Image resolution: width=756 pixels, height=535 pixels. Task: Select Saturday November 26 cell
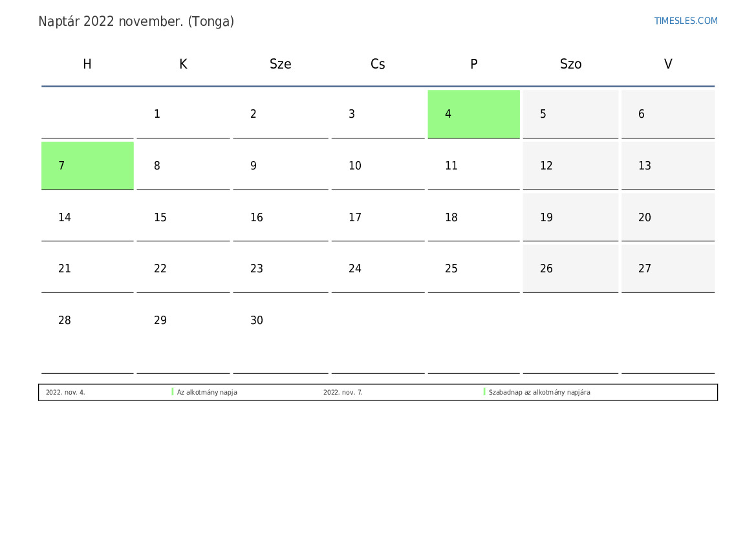pos(570,268)
